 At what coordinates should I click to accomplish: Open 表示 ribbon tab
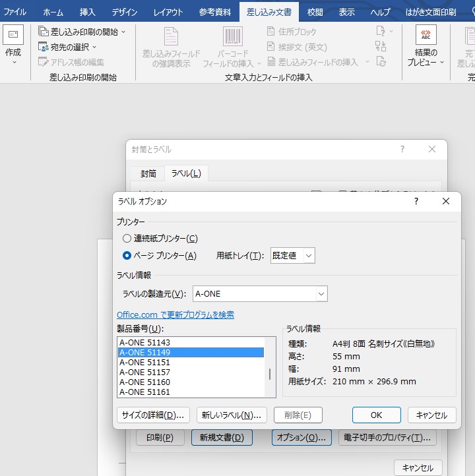(346, 12)
